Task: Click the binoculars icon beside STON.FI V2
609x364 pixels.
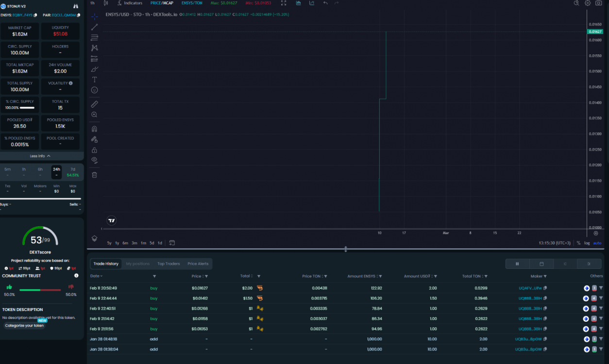Action: click(75, 6)
